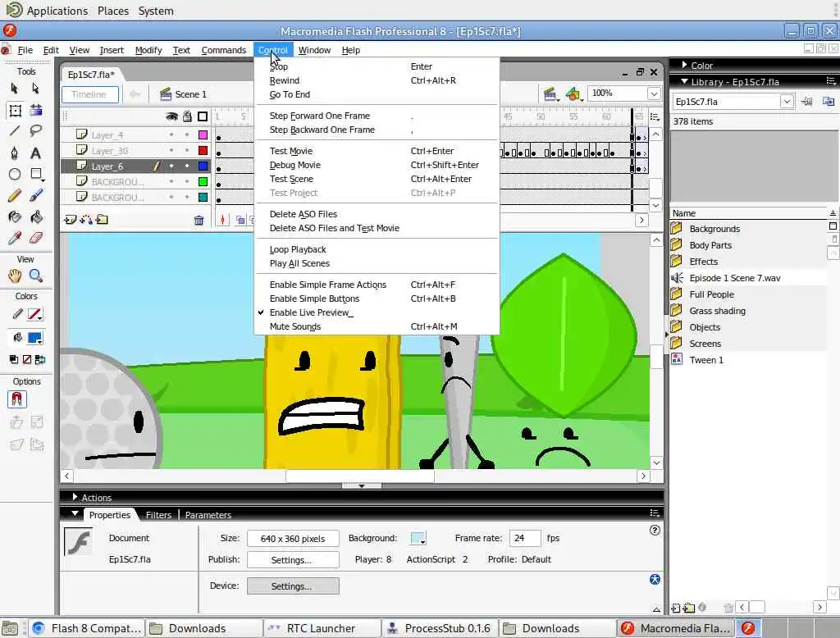Select the Text tool

[35, 153]
